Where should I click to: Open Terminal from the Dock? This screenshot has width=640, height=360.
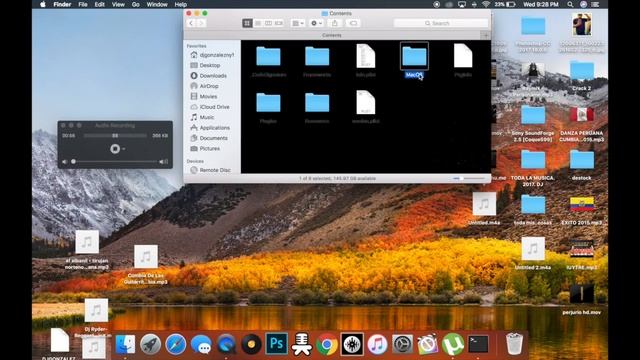point(478,344)
